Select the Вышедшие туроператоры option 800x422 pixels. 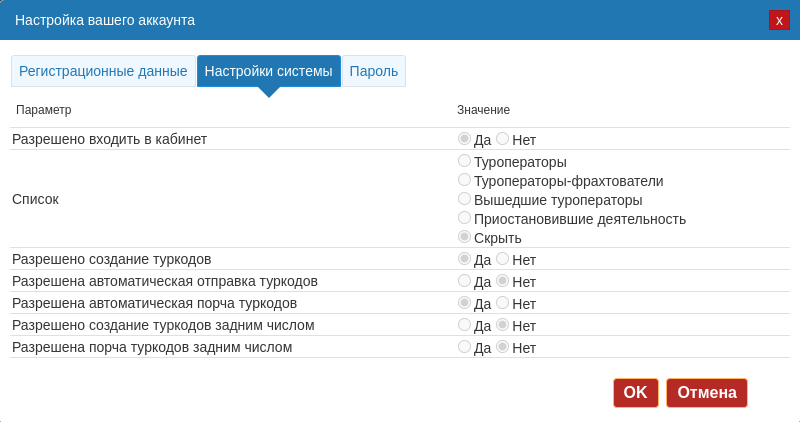[x=465, y=199]
